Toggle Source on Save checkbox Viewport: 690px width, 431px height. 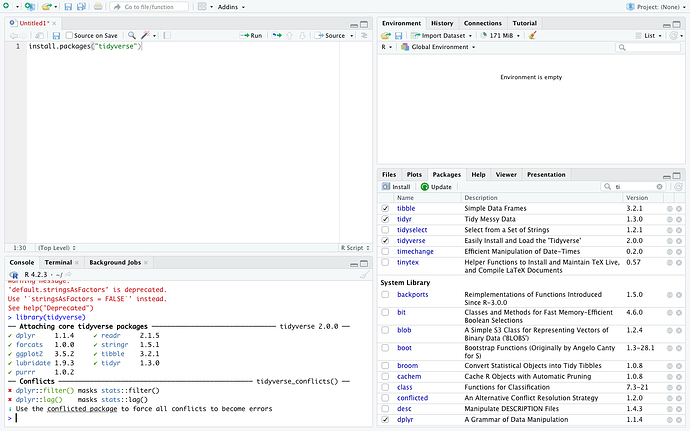coord(69,35)
